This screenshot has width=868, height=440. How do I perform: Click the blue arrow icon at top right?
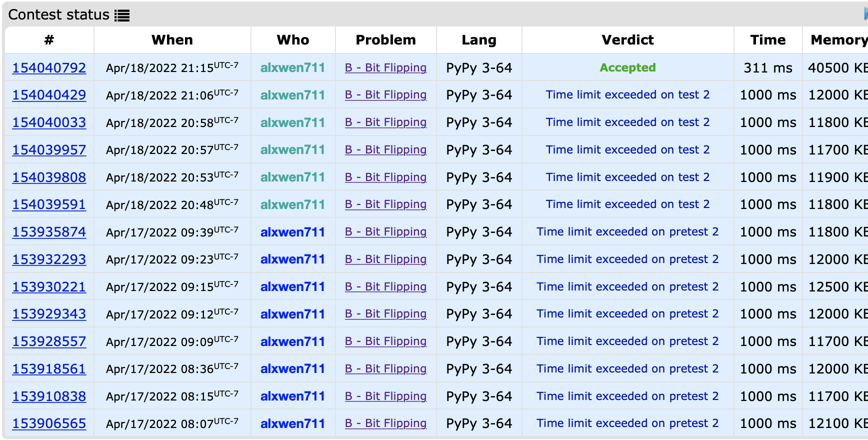click(865, 14)
